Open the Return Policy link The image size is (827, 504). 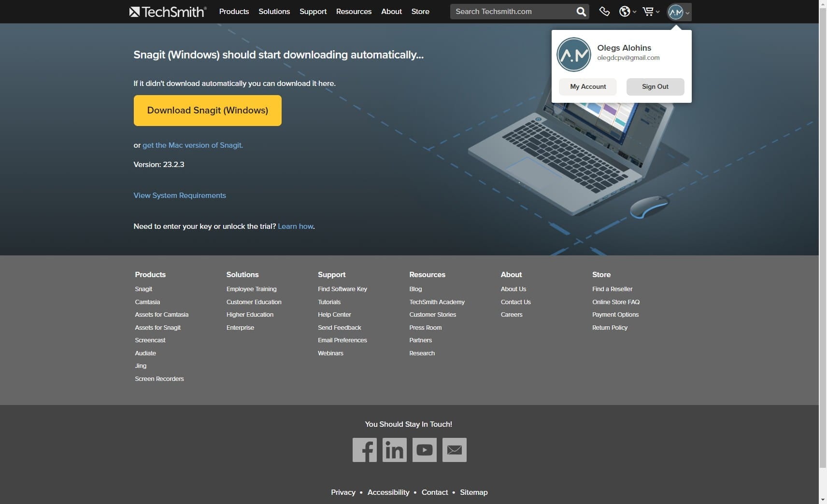click(x=610, y=328)
